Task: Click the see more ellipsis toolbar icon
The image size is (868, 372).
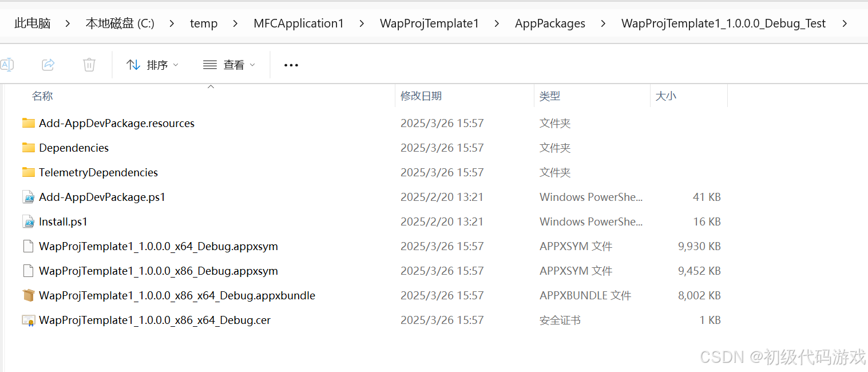Action: 291,65
